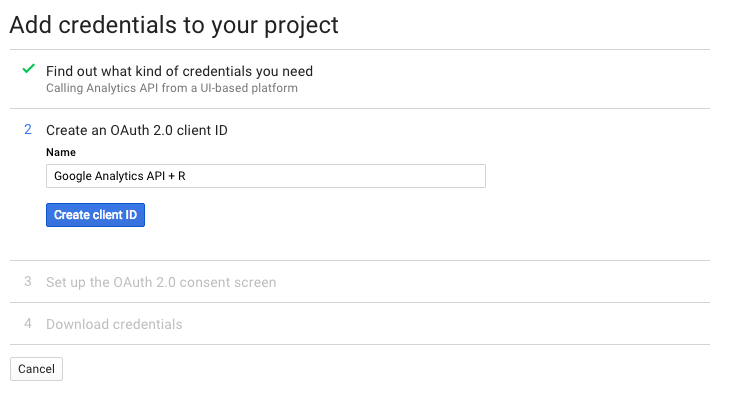The height and width of the screenshot is (398, 754).
Task: Click the green checkmark icon for step one
Action: (28, 69)
